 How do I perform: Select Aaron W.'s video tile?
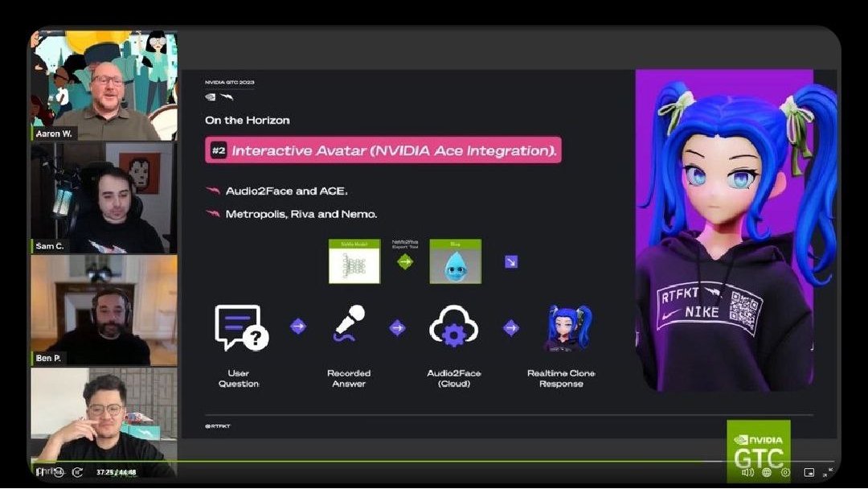tap(104, 86)
